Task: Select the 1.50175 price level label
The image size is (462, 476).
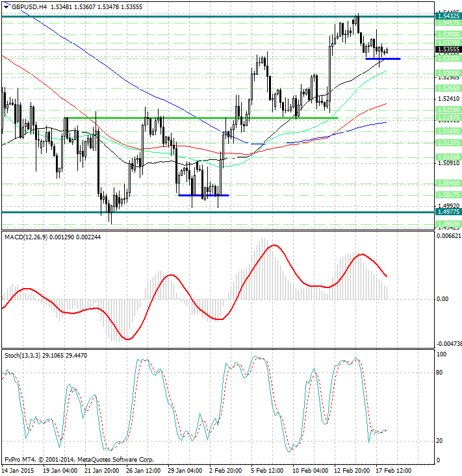Action: tap(448, 194)
